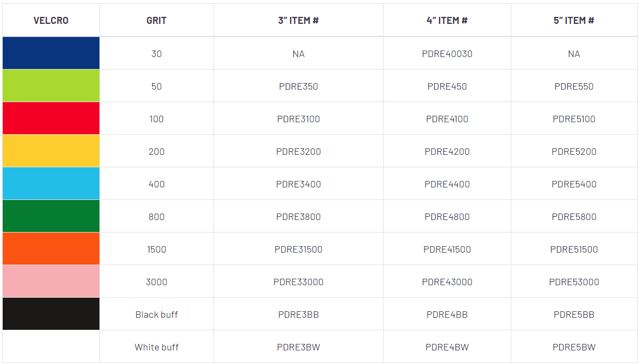Click item number PDRE40030
Screen dimensions: 639x364
click(447, 54)
